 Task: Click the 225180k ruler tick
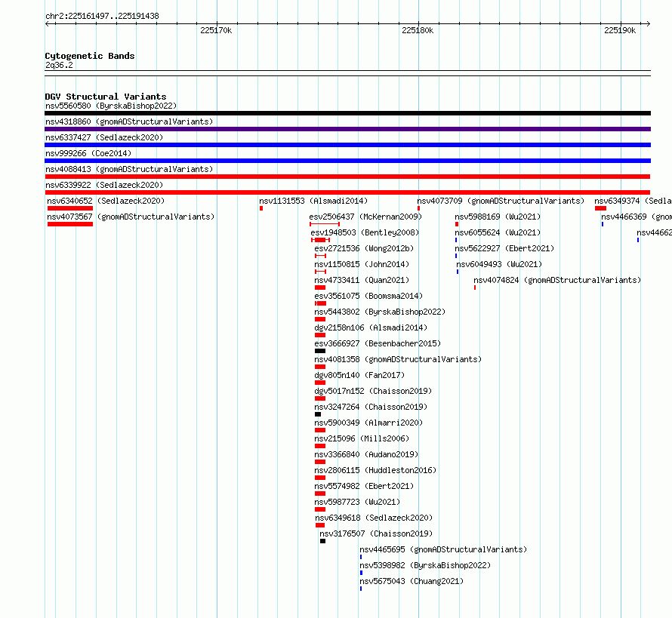(418, 30)
